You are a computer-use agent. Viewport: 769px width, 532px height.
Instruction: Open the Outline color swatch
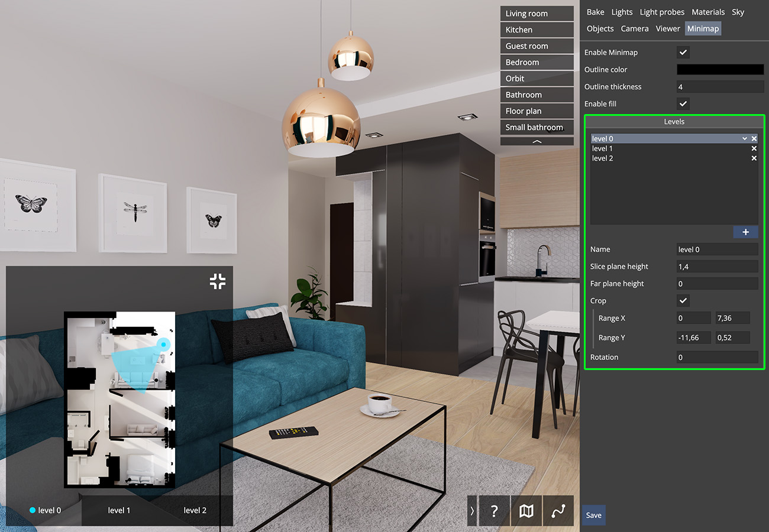coord(720,70)
